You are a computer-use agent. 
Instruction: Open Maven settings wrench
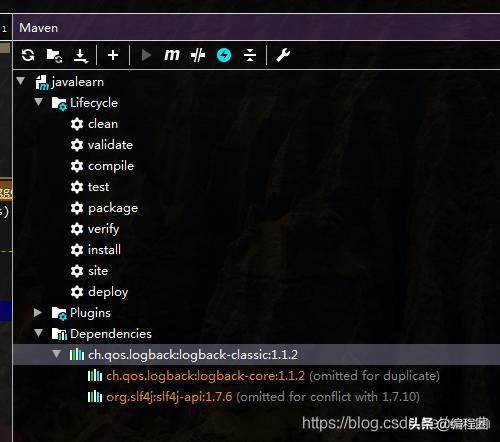pos(283,55)
